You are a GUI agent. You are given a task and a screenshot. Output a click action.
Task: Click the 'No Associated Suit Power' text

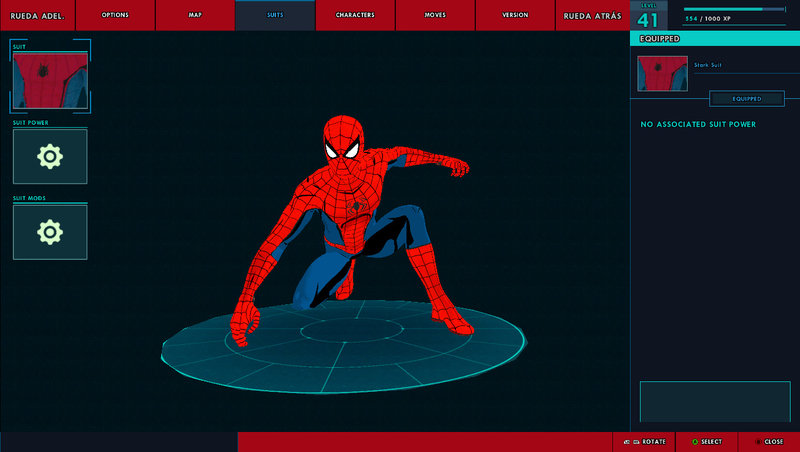point(698,124)
